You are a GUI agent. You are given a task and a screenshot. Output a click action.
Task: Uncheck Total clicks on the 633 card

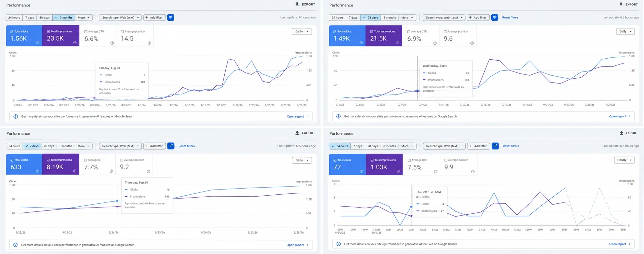pos(12,160)
